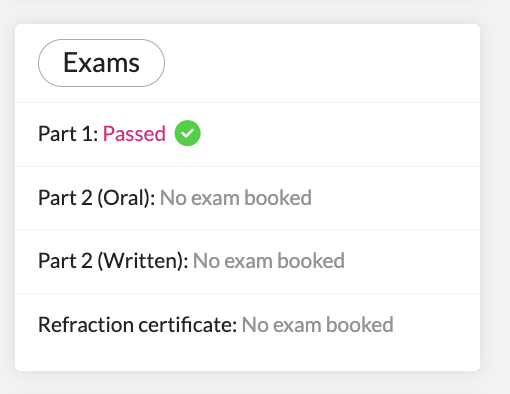510x394 pixels.
Task: Select No exam booked for Part 2 Written
Action: click(269, 261)
